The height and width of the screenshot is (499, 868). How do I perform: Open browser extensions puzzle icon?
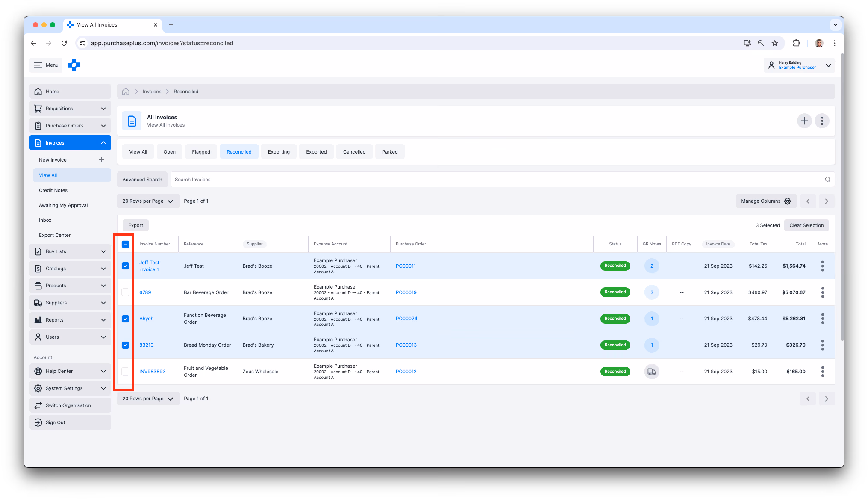(796, 43)
